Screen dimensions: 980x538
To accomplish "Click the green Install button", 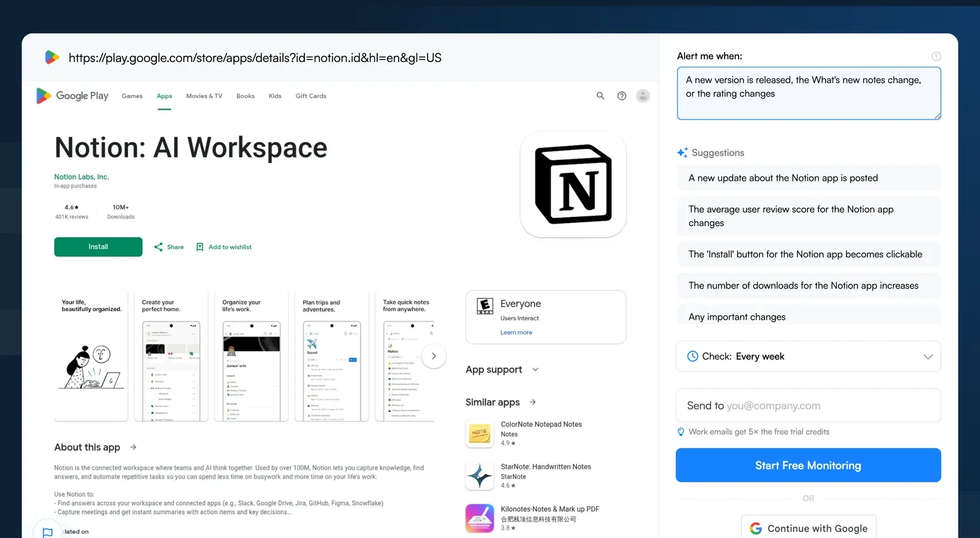I will [98, 247].
